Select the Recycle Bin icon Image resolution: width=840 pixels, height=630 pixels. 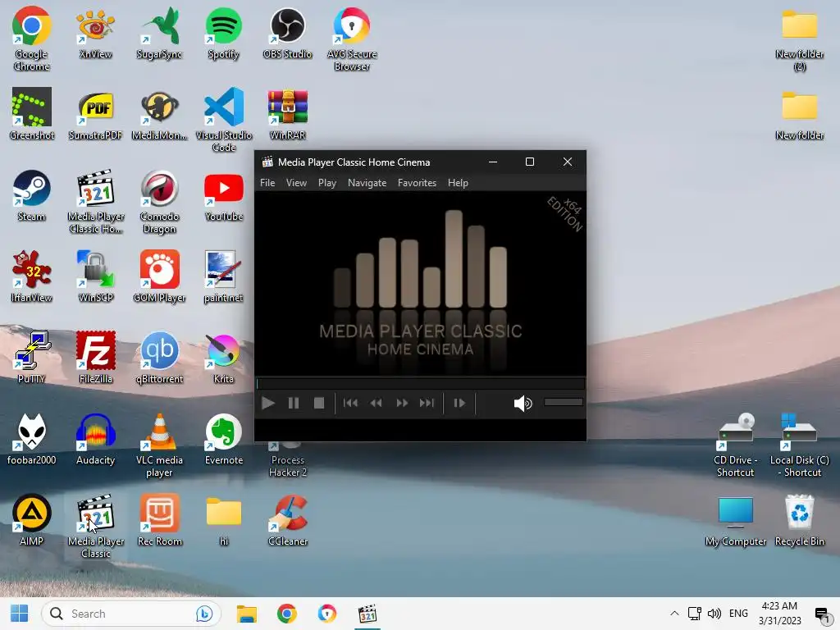click(799, 519)
